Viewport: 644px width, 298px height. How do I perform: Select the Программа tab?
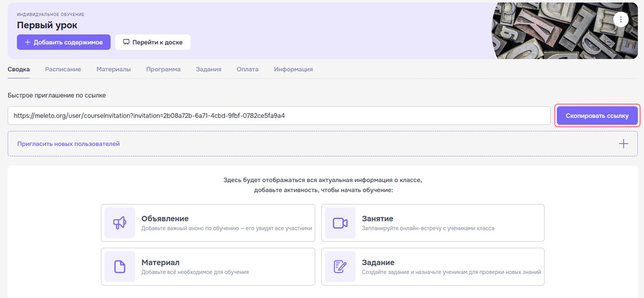163,69
